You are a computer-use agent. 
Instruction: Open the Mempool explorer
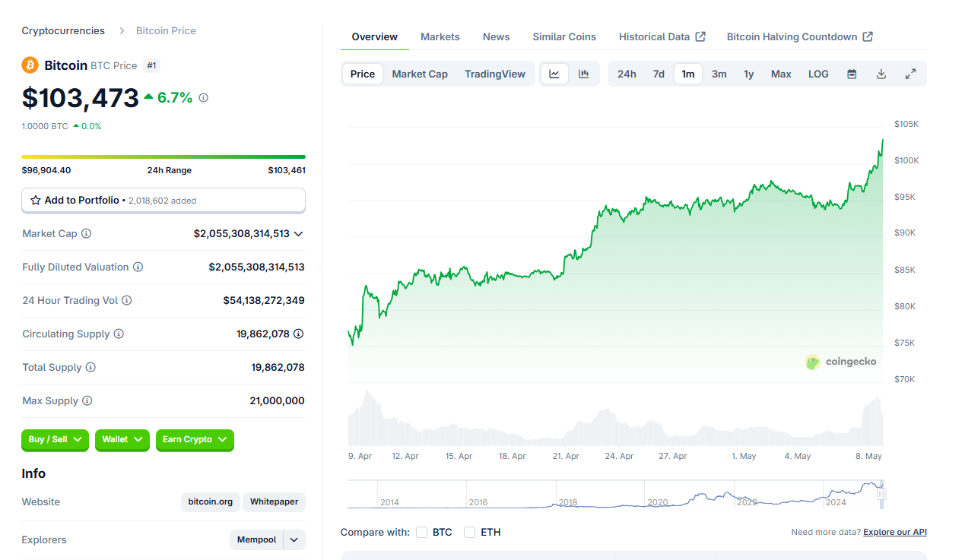[257, 539]
